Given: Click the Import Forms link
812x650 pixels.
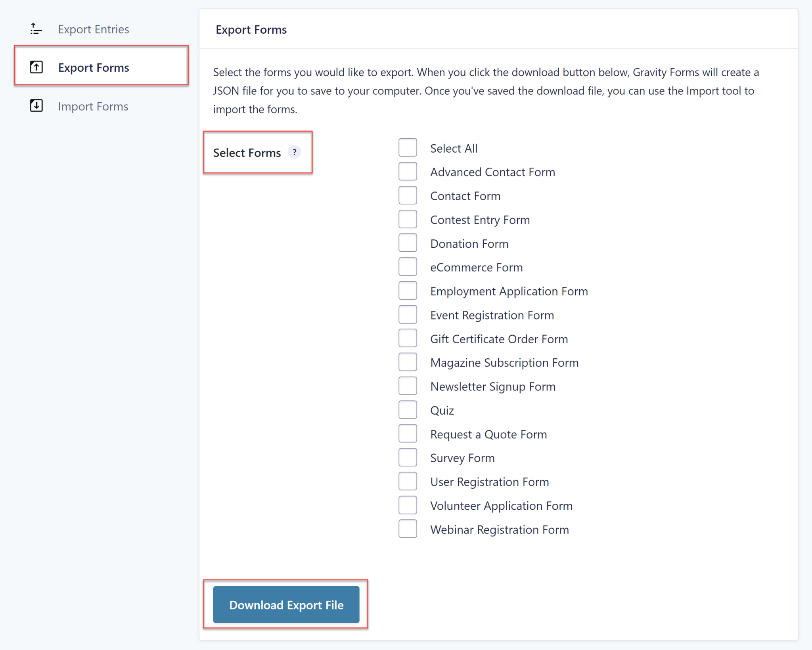Looking at the screenshot, I should (x=93, y=105).
